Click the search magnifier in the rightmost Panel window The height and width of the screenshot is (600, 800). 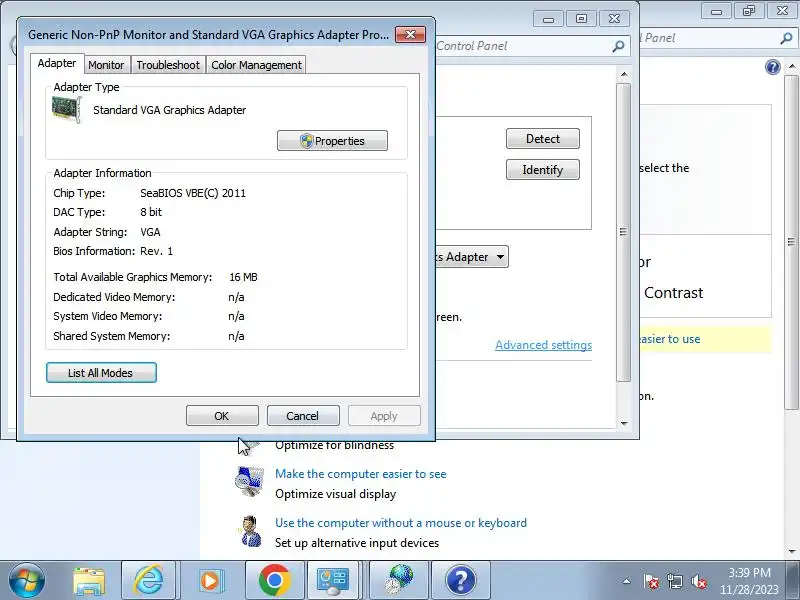(x=786, y=38)
